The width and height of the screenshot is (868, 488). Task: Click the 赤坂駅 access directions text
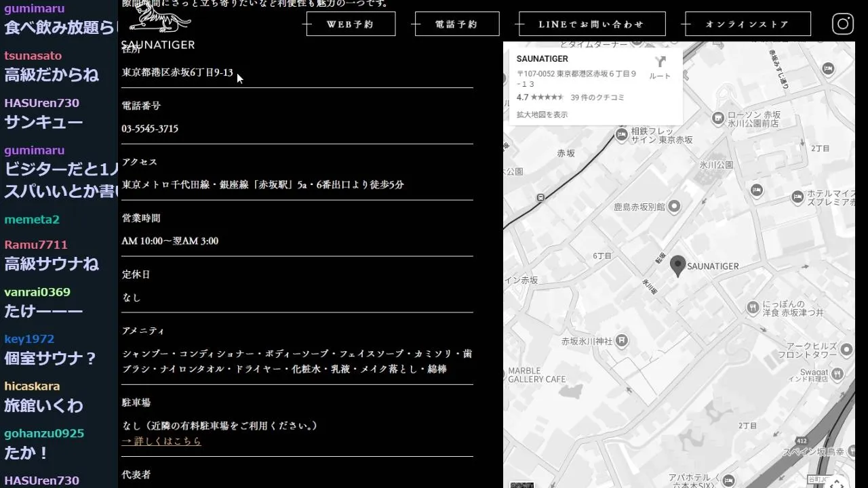263,185
